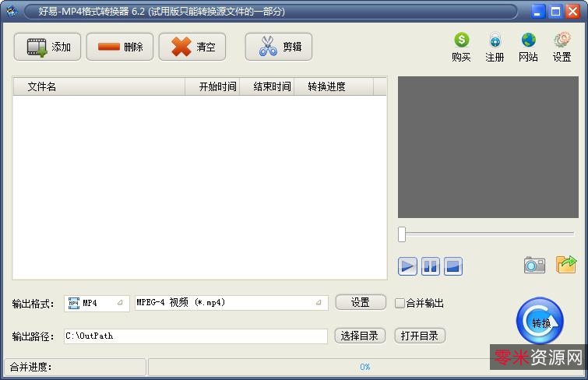Open the snapshot folder icon
This screenshot has width=588, height=380.
pyautogui.click(x=566, y=264)
